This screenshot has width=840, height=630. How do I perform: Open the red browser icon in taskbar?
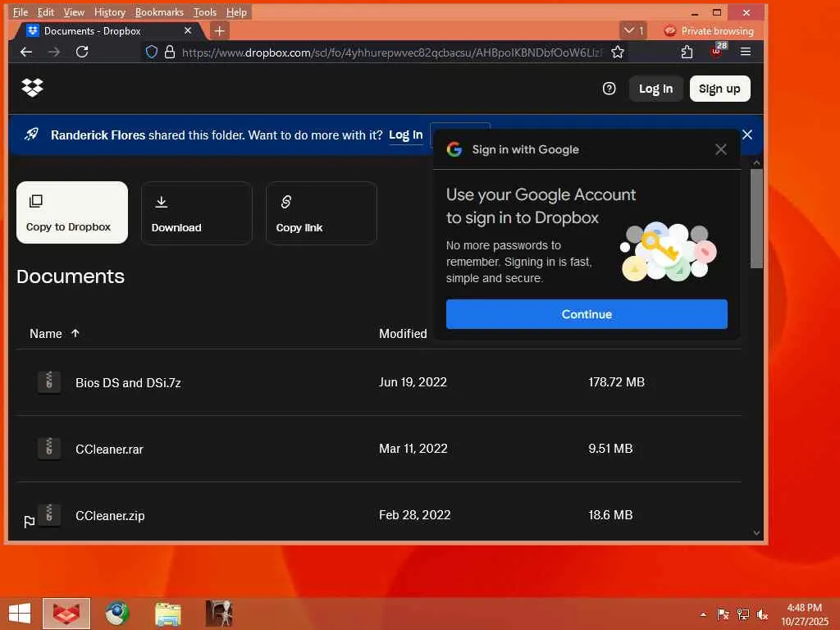click(x=66, y=614)
